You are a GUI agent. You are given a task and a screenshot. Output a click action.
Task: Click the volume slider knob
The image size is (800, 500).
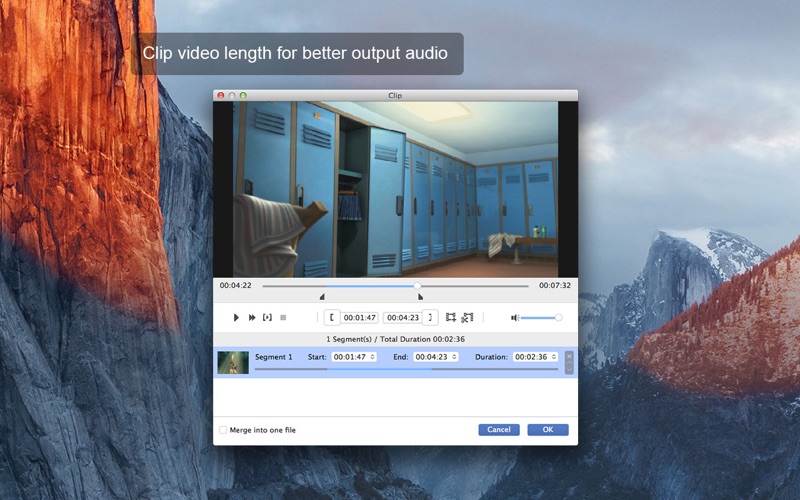coord(559,317)
